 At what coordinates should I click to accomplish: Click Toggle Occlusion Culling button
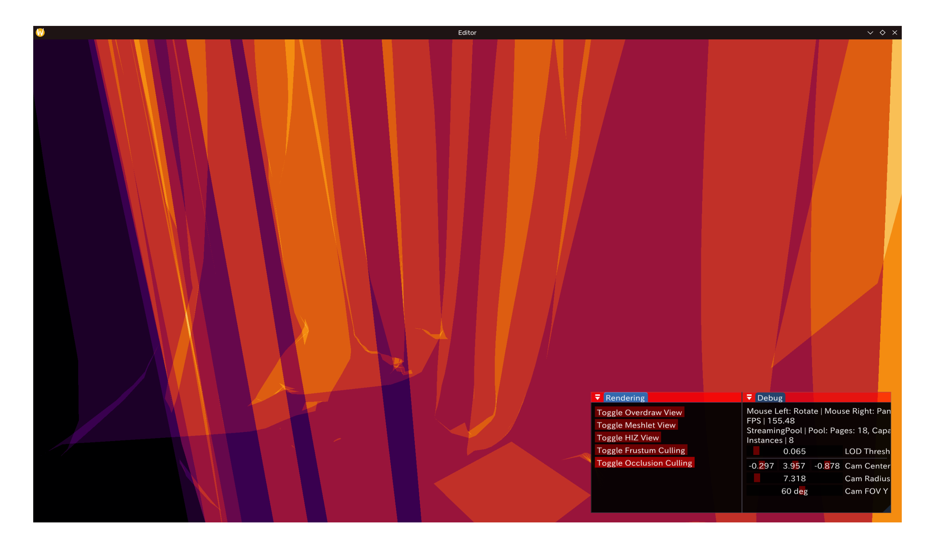click(644, 463)
